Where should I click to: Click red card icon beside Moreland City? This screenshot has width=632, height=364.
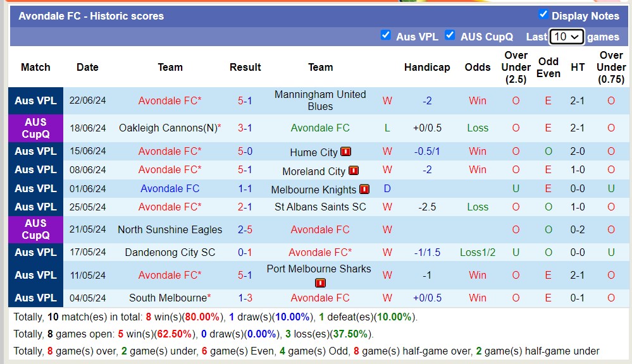pyautogui.click(x=354, y=171)
